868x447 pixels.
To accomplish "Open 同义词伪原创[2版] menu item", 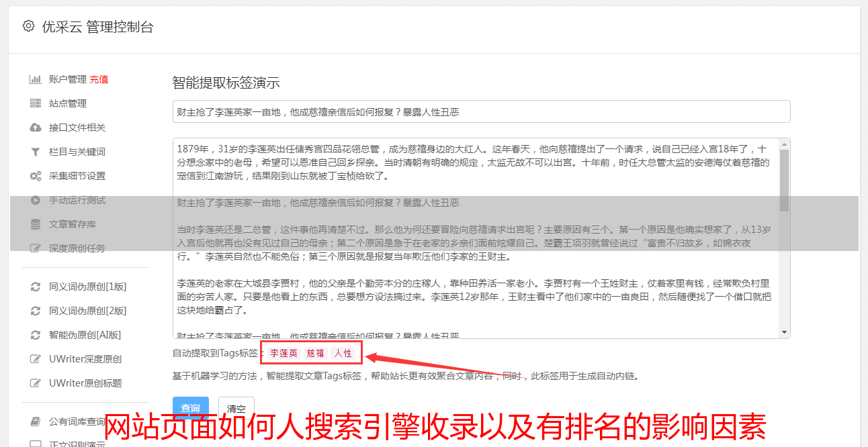I will click(x=87, y=311).
